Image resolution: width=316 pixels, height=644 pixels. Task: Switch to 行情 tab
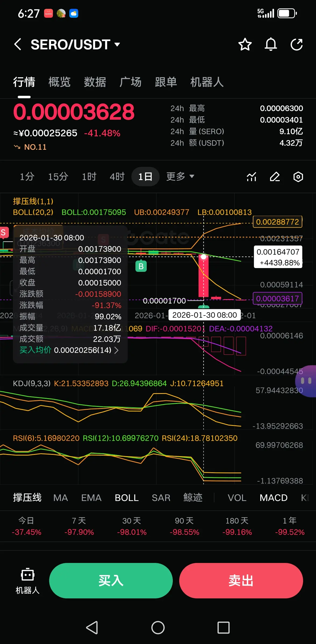(x=24, y=82)
